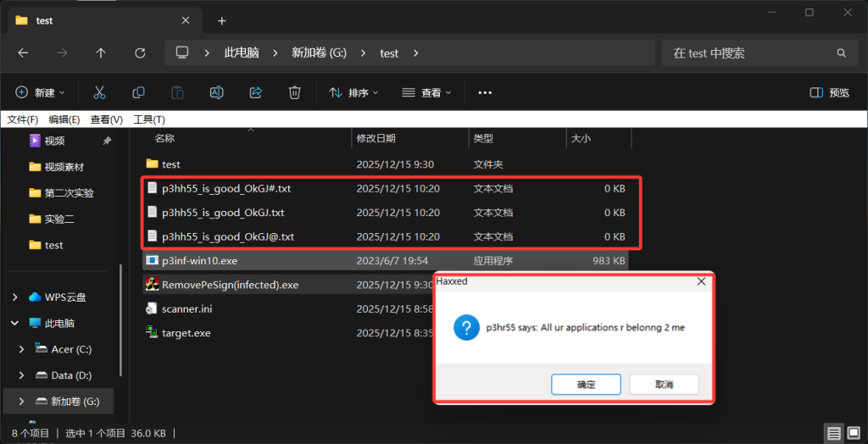Image resolution: width=868 pixels, height=444 pixels.
Task: Expand the Acer (C:) tree node
Action: pyautogui.click(x=21, y=349)
